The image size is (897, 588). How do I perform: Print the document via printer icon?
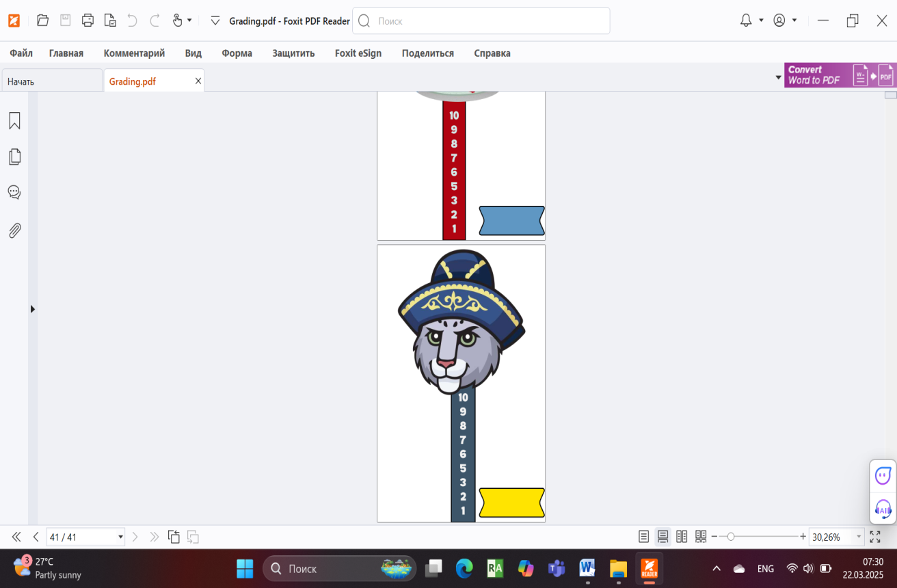click(x=88, y=21)
